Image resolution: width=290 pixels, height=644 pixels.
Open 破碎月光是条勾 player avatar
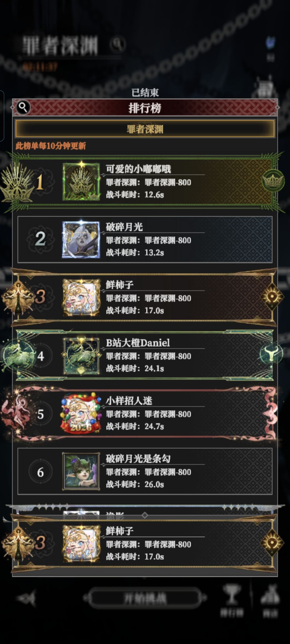tap(81, 471)
